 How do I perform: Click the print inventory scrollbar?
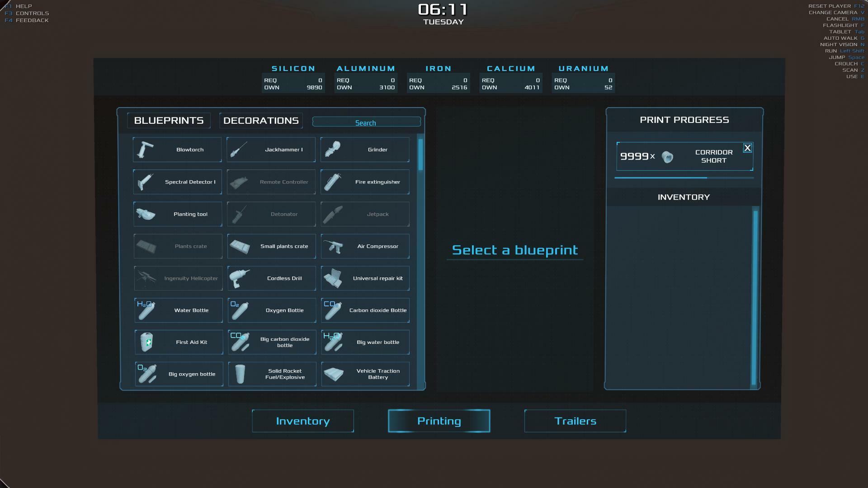point(755,298)
